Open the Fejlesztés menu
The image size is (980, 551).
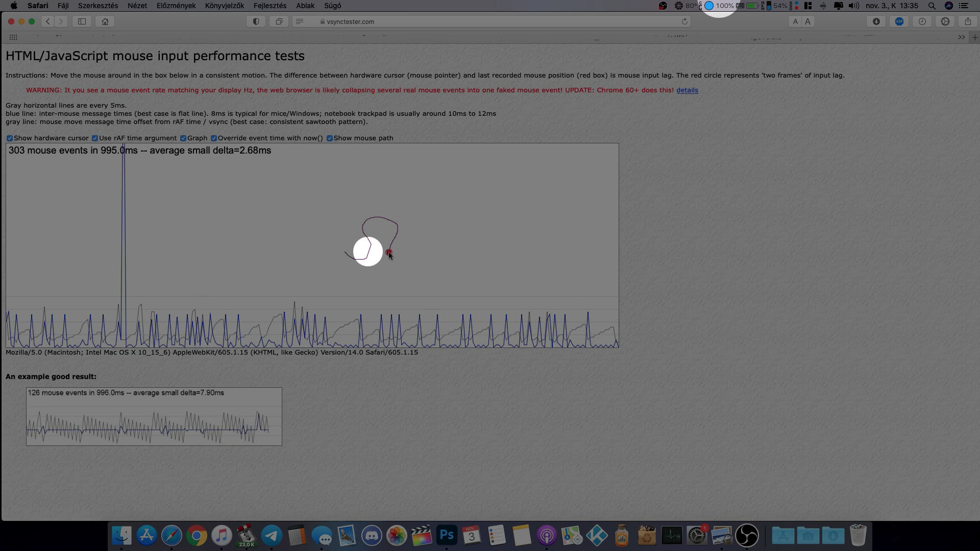coord(270,6)
